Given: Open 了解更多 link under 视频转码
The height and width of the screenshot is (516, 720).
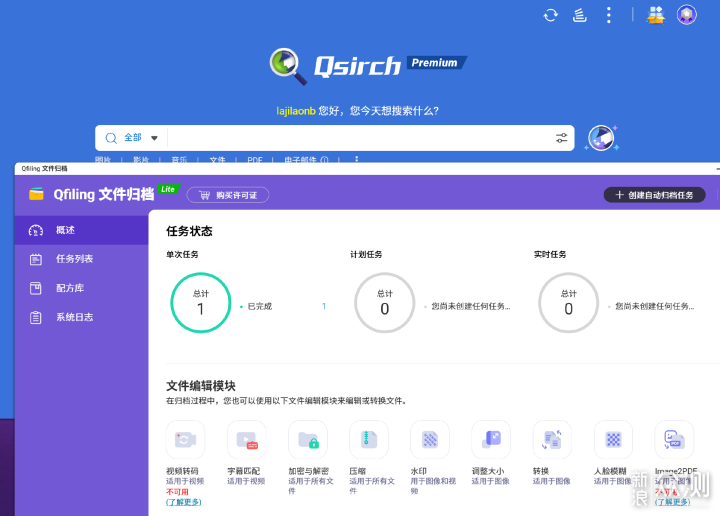Looking at the screenshot, I should point(184,502).
